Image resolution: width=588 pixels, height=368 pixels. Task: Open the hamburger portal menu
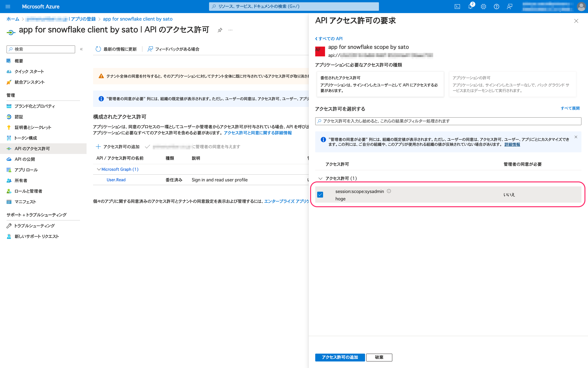(x=8, y=7)
